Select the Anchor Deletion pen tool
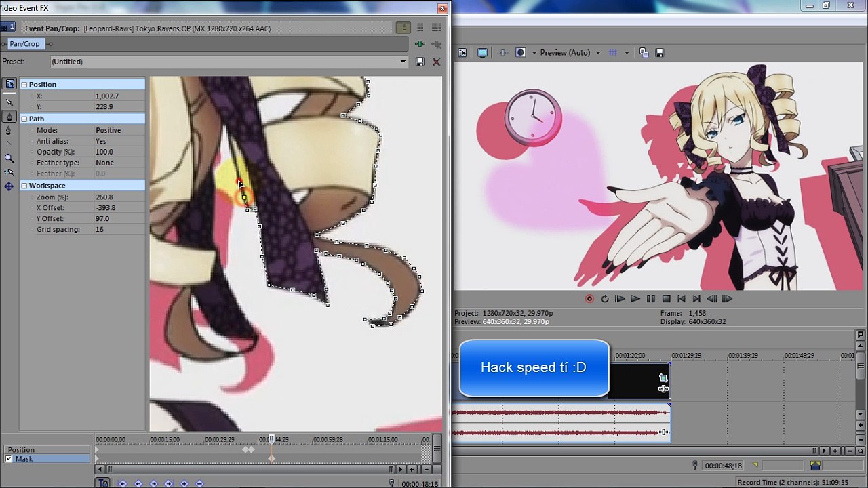 pyautogui.click(x=9, y=130)
